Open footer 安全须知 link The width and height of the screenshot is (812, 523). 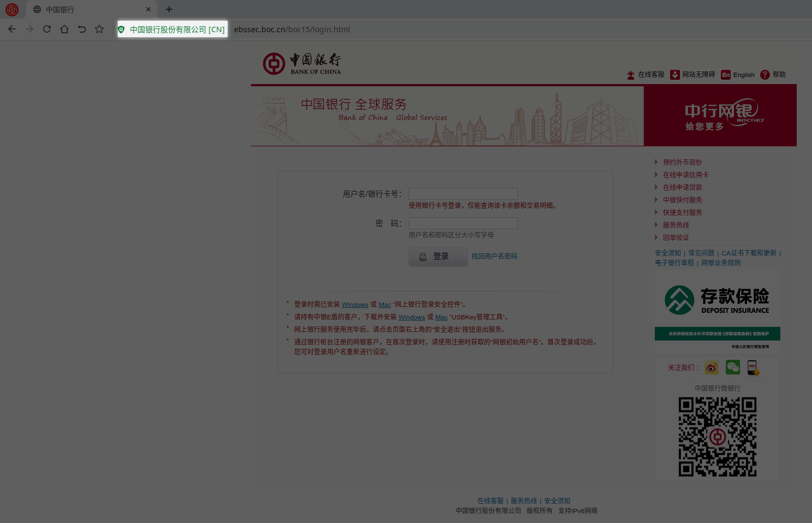pyautogui.click(x=557, y=501)
